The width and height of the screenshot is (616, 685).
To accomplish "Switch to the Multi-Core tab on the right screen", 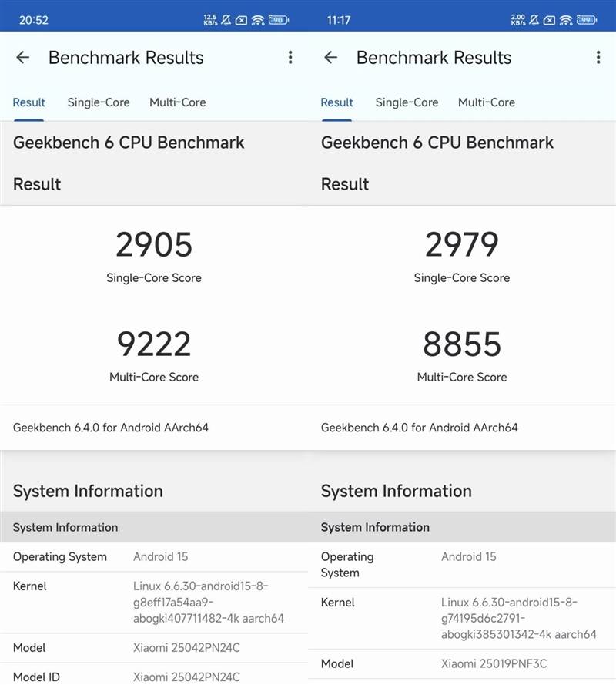I will pos(487,102).
